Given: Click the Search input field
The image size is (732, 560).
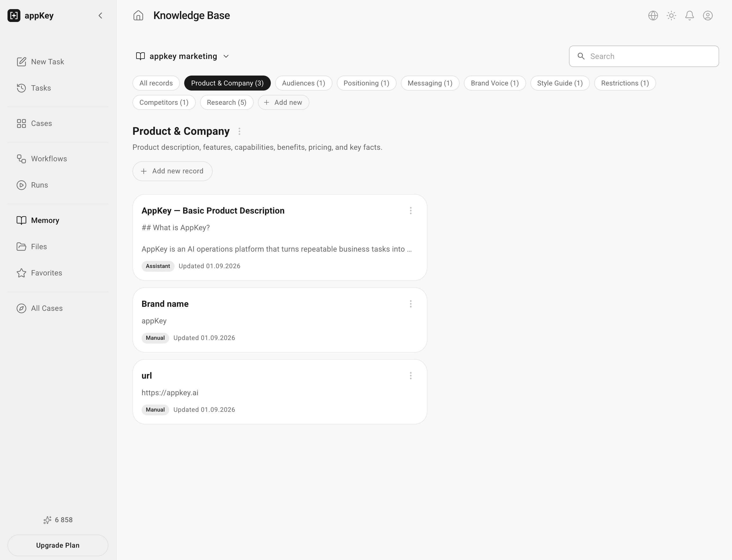Looking at the screenshot, I should [644, 56].
